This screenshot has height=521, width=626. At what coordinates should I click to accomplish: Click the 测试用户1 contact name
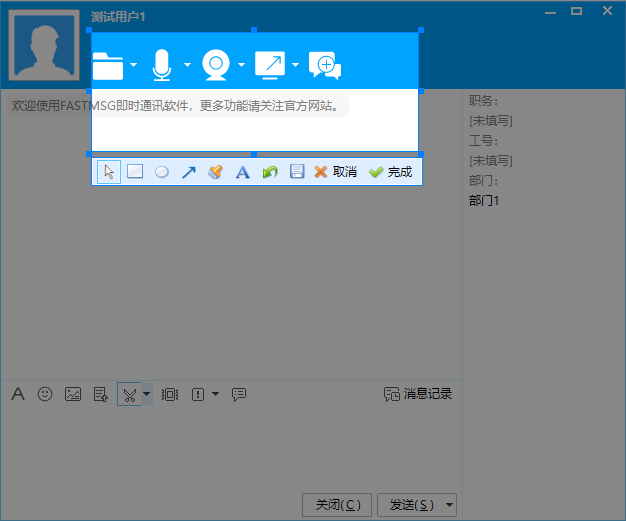[118, 17]
